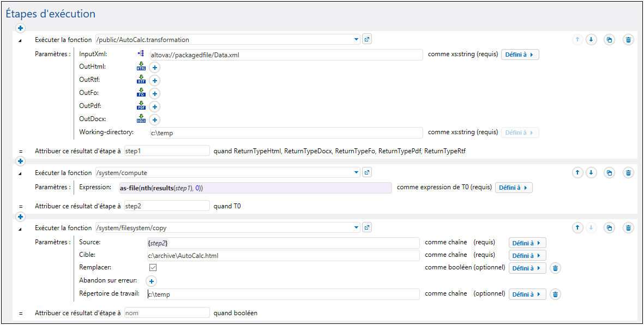644x325 pixels.
Task: Collapse the AutoCalc.transformation step
Action: [x=21, y=40]
